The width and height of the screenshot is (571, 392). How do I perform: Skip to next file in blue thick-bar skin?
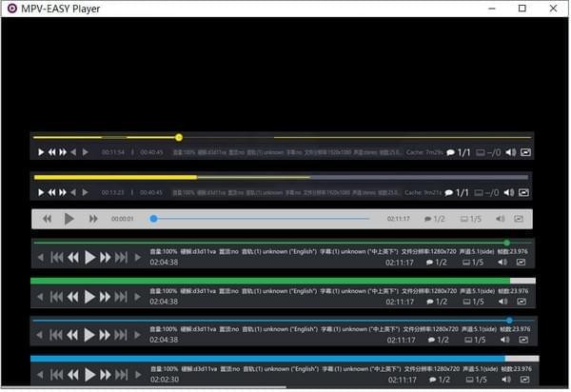click(x=122, y=375)
